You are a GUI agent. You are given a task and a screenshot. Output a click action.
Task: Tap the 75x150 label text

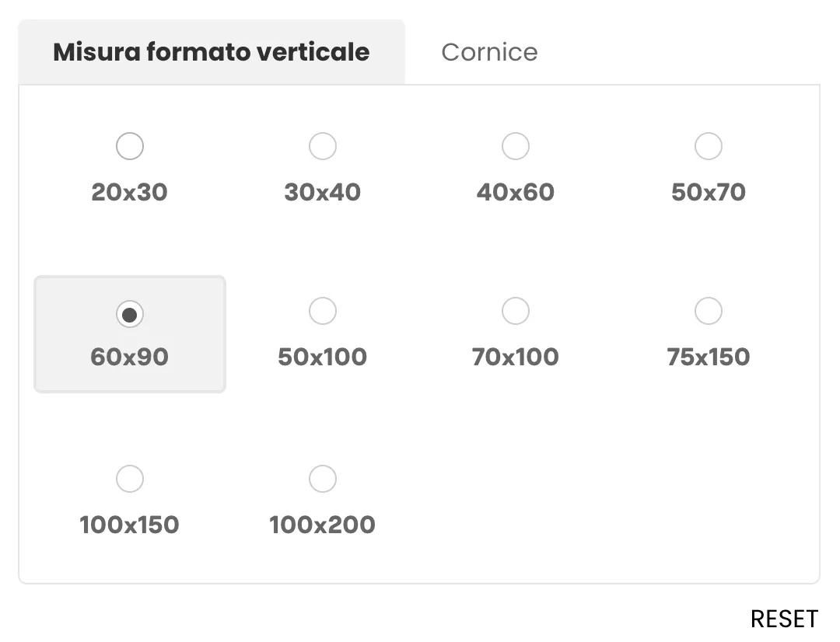[708, 357]
